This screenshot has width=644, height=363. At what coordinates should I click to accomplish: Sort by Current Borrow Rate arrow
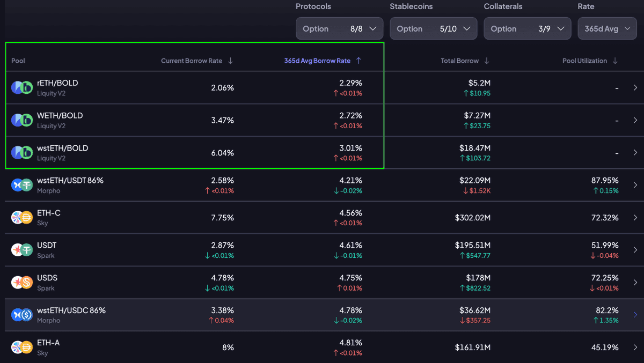pyautogui.click(x=230, y=61)
